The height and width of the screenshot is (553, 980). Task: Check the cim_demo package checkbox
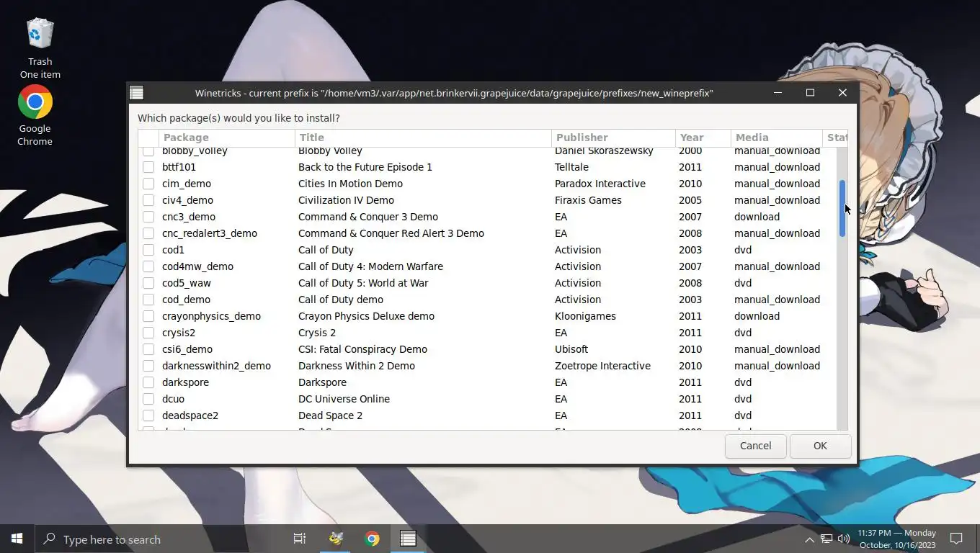coord(148,184)
